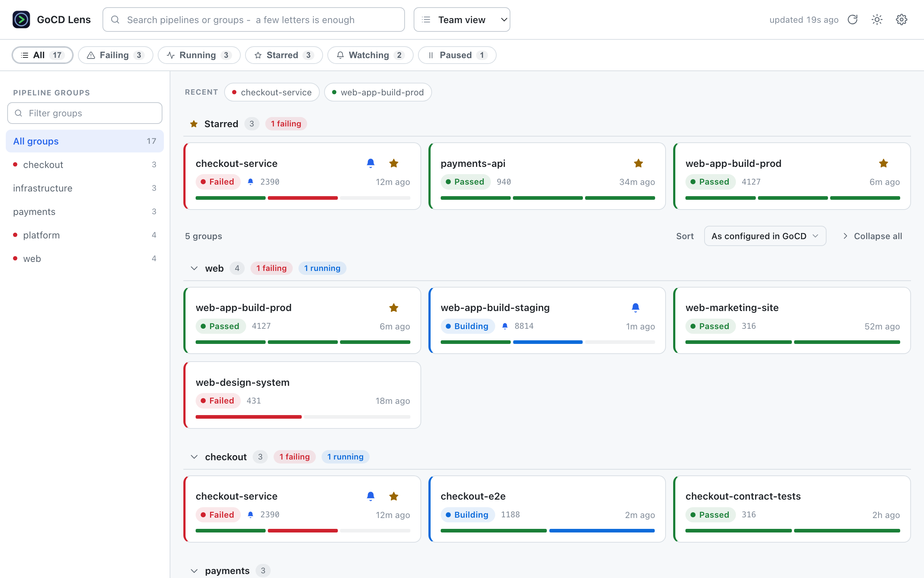924x578 pixels.
Task: Open the Sort 'As configured in GoCD' dropdown
Action: 765,236
